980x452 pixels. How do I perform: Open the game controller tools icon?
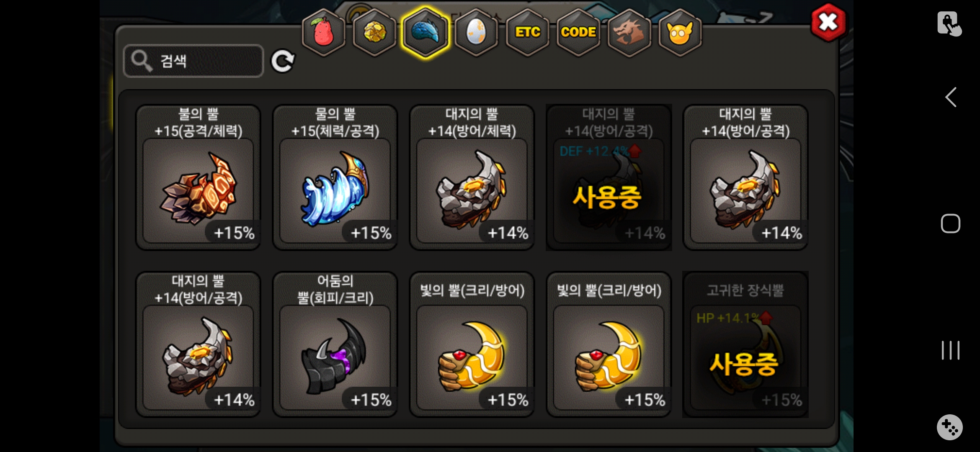[x=950, y=427]
